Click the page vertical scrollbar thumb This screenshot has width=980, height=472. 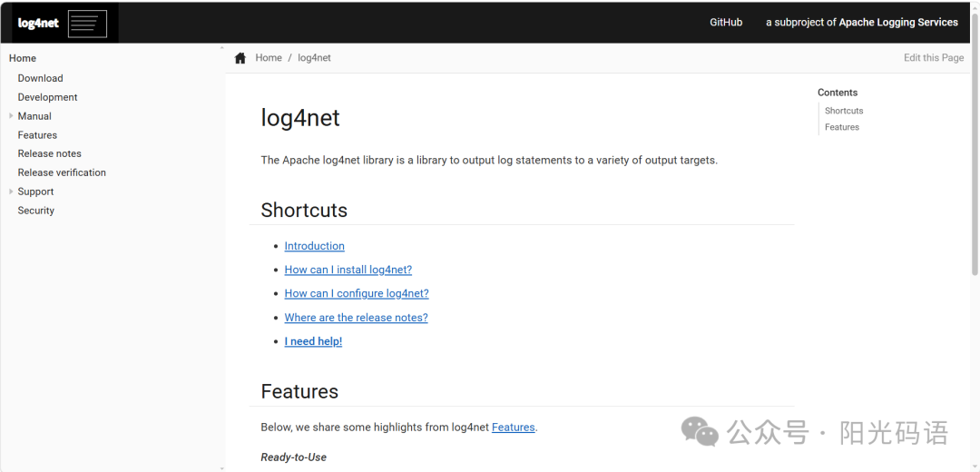975,160
